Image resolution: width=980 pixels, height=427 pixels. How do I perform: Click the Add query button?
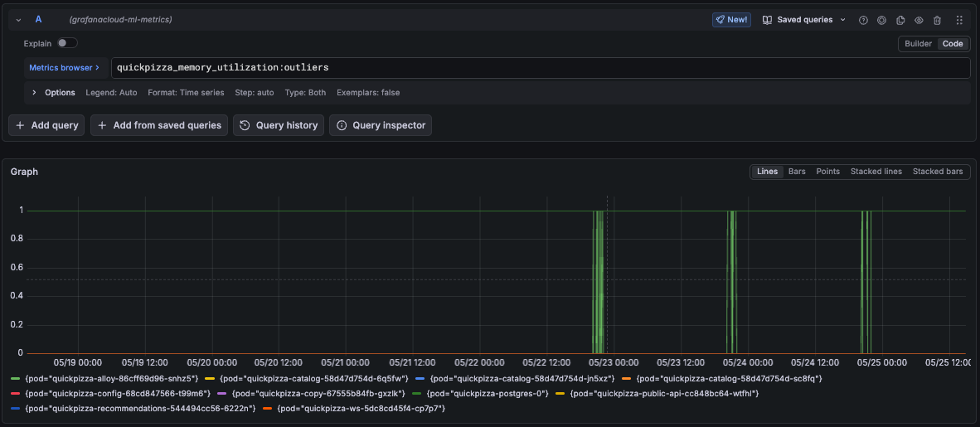click(x=46, y=125)
